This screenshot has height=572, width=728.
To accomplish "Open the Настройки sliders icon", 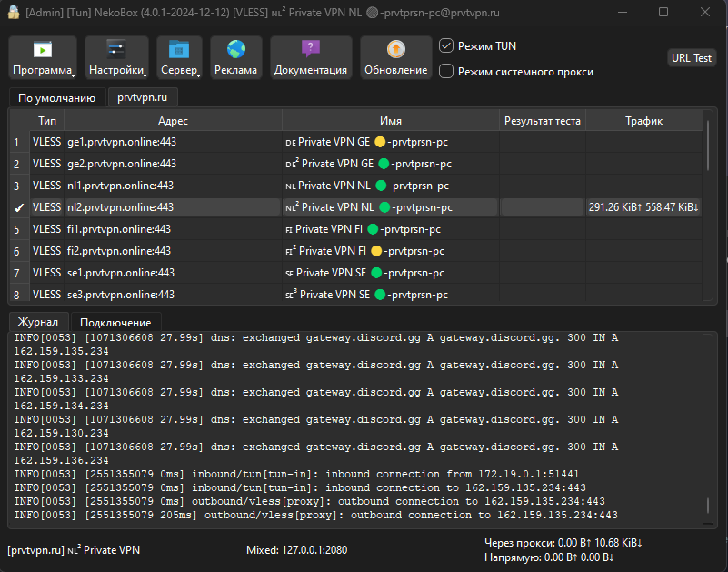I will 116,50.
